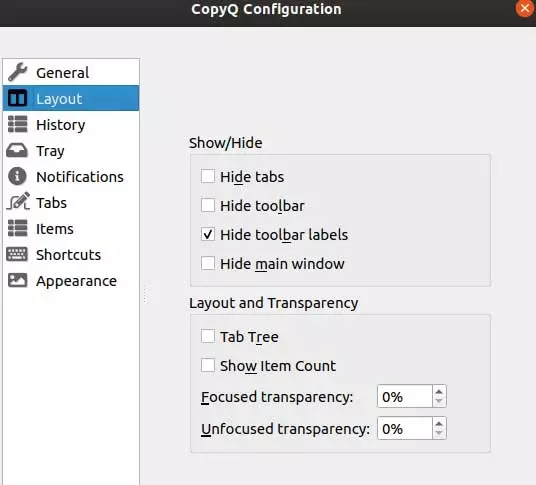
Task: Click the Notifications info icon
Action: point(17,176)
